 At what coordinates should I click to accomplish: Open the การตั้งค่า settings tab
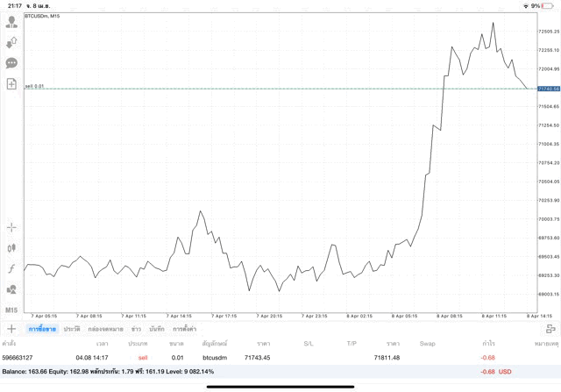pyautogui.click(x=184, y=329)
